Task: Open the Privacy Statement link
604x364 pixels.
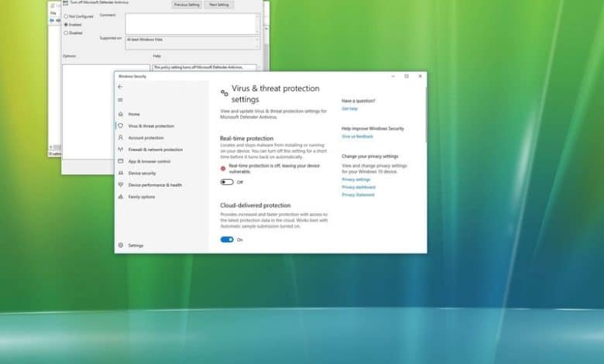Action: click(x=359, y=195)
